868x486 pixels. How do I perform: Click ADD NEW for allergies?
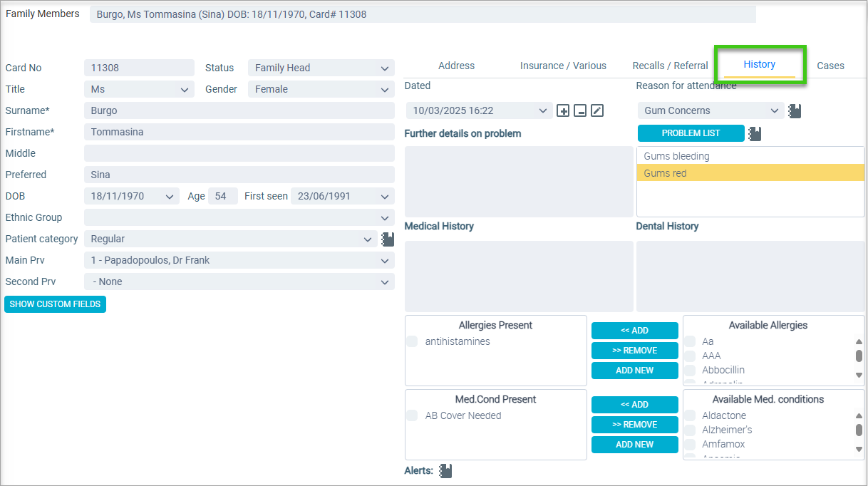(x=635, y=371)
